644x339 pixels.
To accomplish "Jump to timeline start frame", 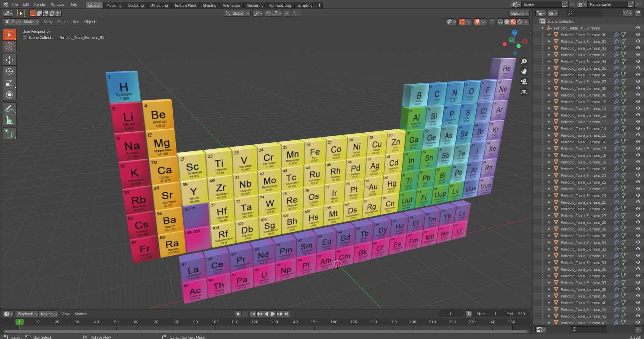I will click(x=253, y=314).
